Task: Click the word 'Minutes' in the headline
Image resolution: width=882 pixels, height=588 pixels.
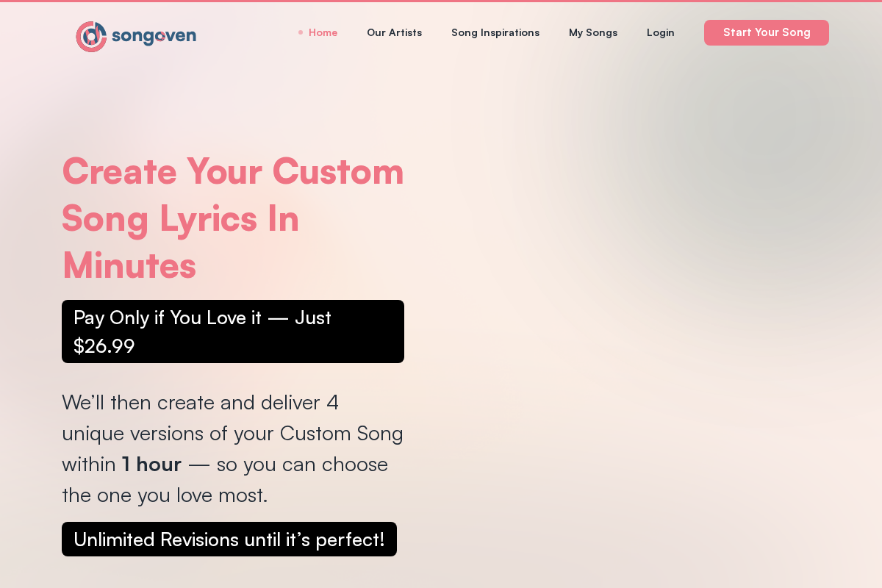Action: coord(129,267)
